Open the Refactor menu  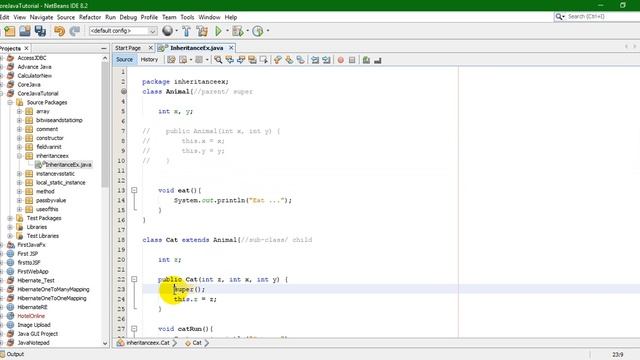[x=90, y=17]
